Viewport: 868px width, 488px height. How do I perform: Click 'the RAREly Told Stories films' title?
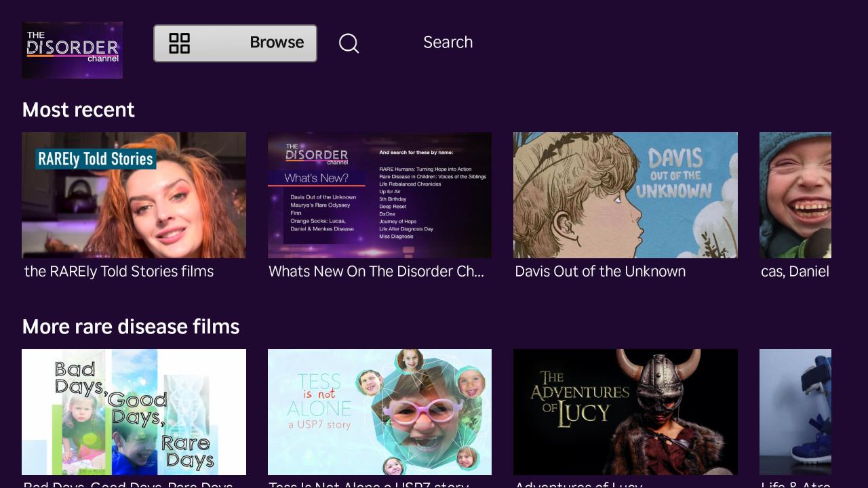(119, 272)
